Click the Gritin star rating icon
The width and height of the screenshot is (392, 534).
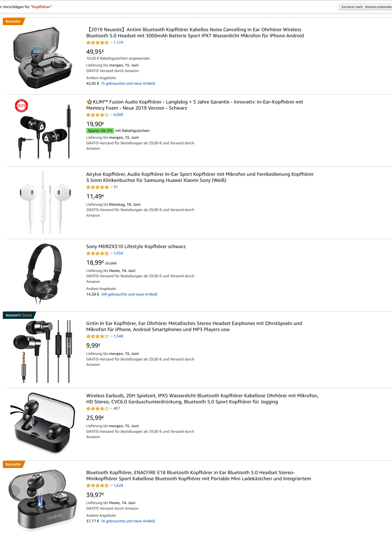[98, 336]
